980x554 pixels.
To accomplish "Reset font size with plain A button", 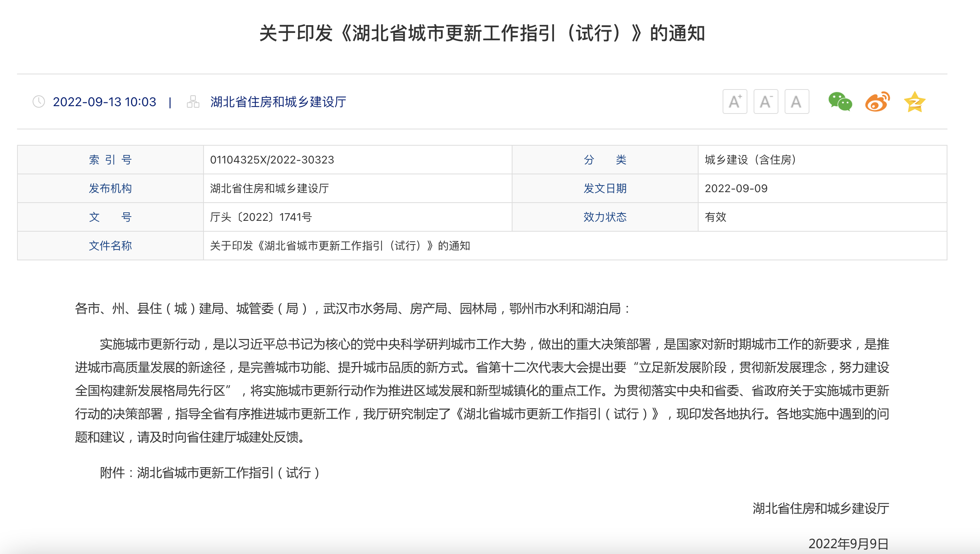I will (x=797, y=102).
